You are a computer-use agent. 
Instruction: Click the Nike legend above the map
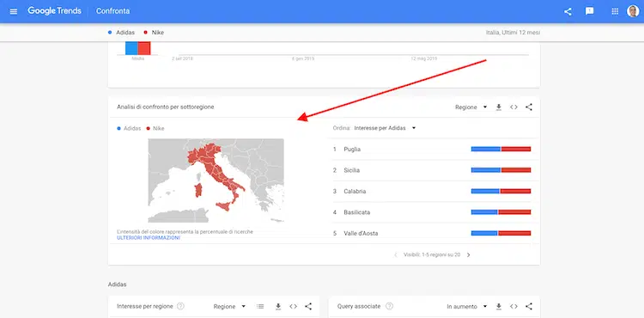coord(155,129)
